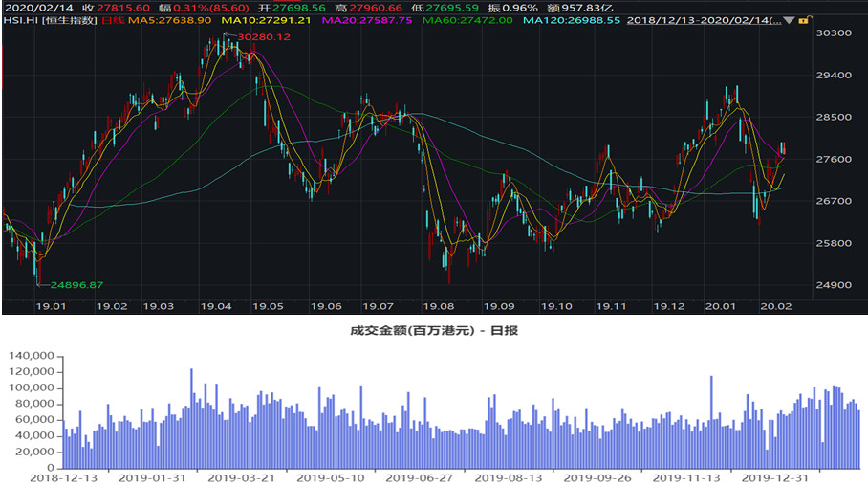The width and height of the screenshot is (868, 486).
Task: Click the 140,000 volume axis label
Action: (x=32, y=356)
